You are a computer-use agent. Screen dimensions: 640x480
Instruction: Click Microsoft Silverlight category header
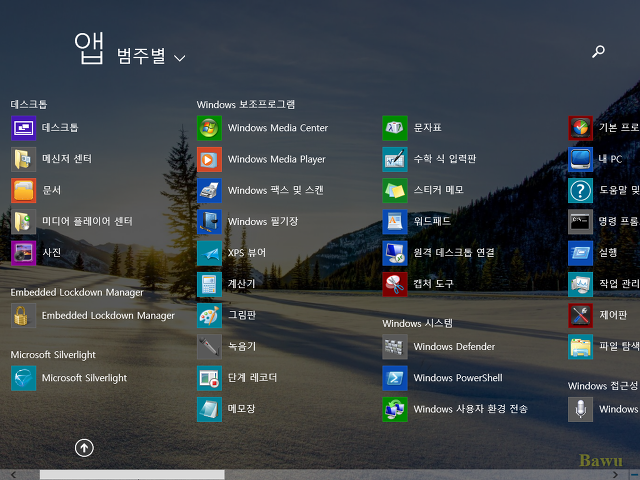[53, 355]
